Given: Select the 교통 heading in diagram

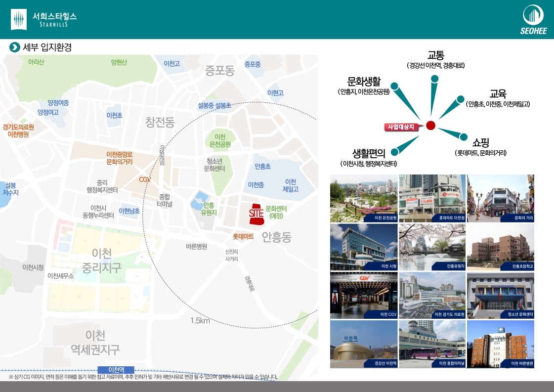Looking at the screenshot, I should click(436, 55).
